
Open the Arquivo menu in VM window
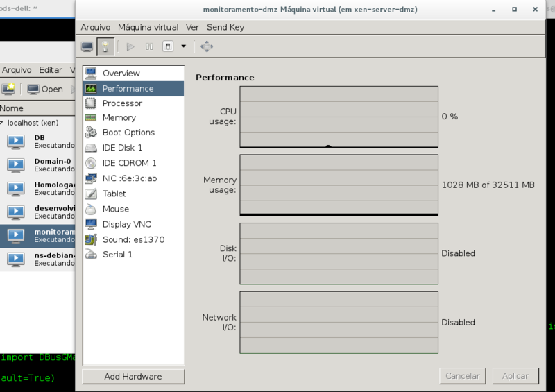click(96, 27)
